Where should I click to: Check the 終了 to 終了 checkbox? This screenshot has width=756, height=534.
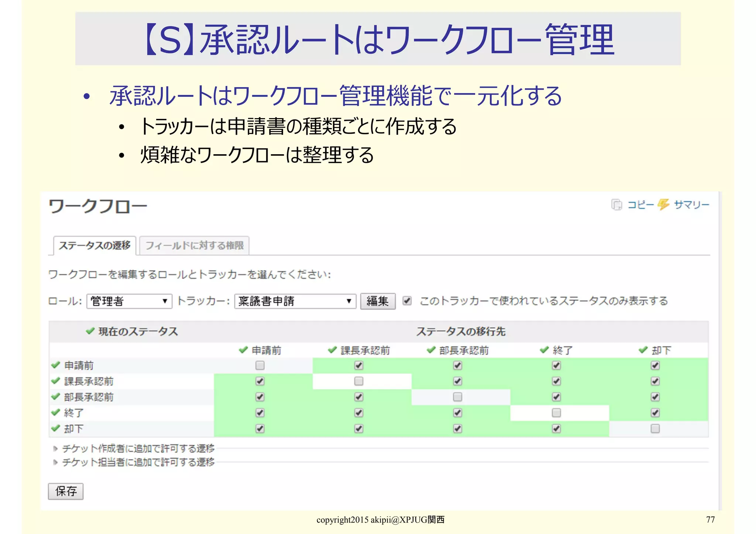(x=556, y=413)
